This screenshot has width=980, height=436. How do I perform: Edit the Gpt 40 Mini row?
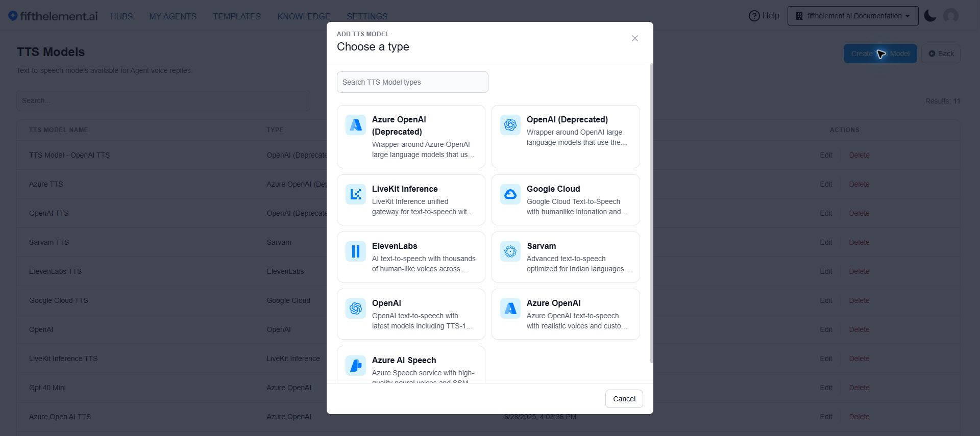point(826,388)
